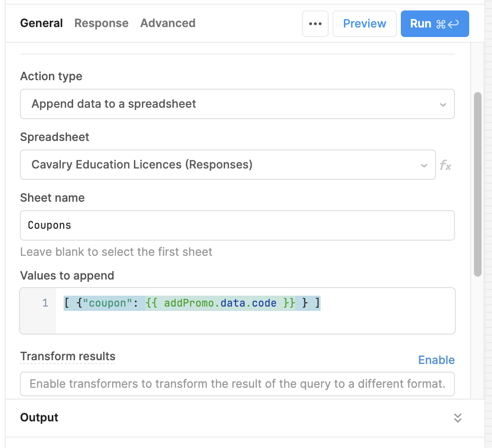This screenshot has height=448, width=492.
Task: Switch to the General tab
Action: point(41,23)
